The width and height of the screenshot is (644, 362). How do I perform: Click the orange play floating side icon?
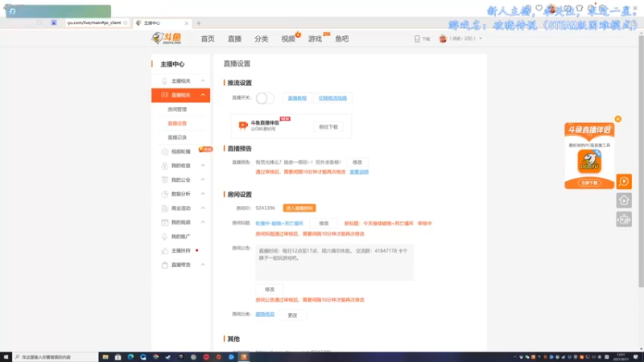(x=624, y=182)
